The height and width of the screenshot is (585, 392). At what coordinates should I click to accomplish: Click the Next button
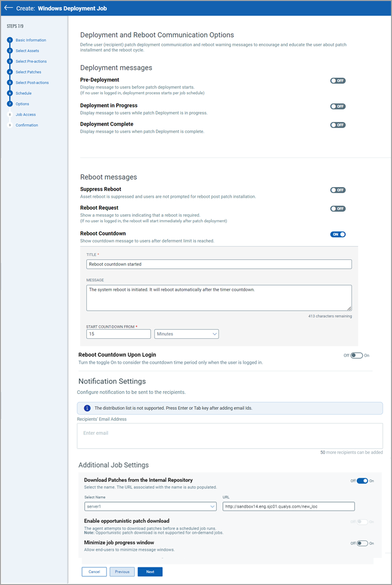(x=150, y=572)
